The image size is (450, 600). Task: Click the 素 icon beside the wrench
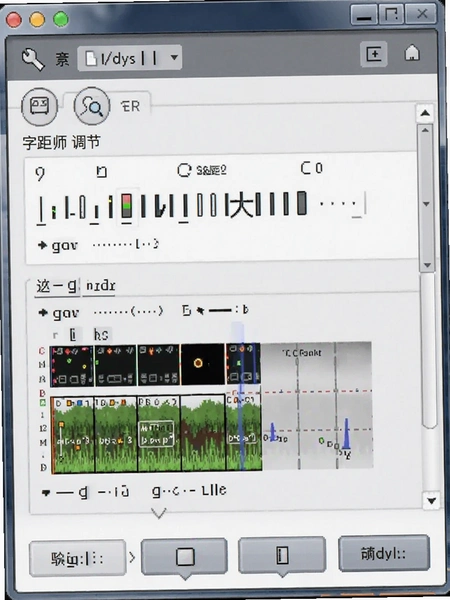pyautogui.click(x=62, y=60)
